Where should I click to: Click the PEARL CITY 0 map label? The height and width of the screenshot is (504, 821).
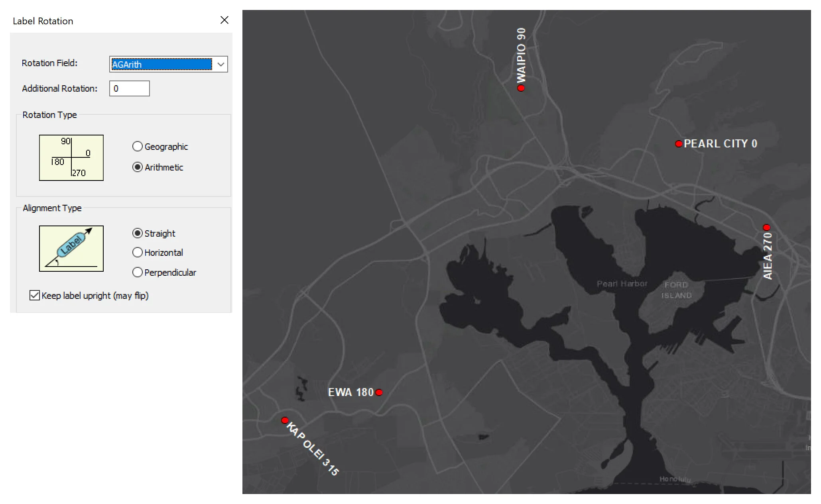[720, 144]
